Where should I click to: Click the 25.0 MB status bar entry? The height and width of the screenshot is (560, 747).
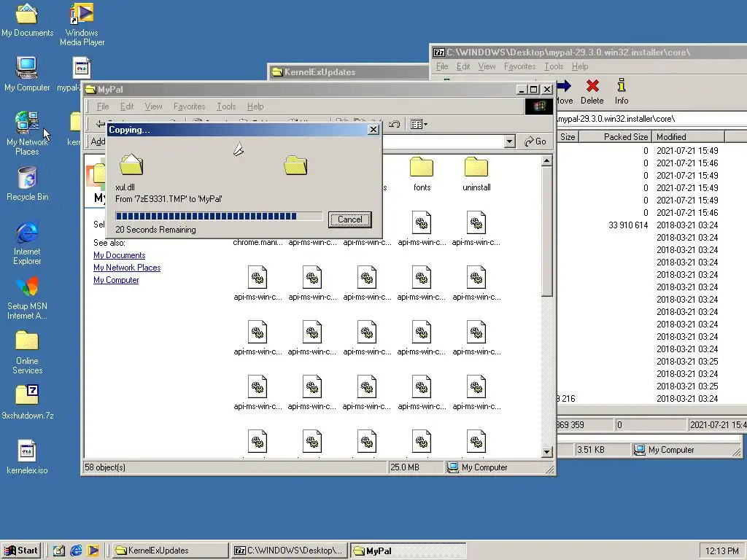pyautogui.click(x=416, y=467)
